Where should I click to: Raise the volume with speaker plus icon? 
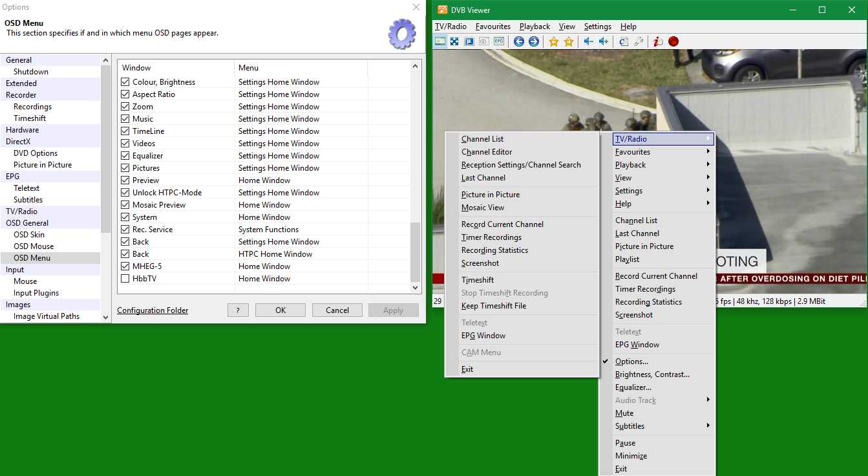coord(604,41)
